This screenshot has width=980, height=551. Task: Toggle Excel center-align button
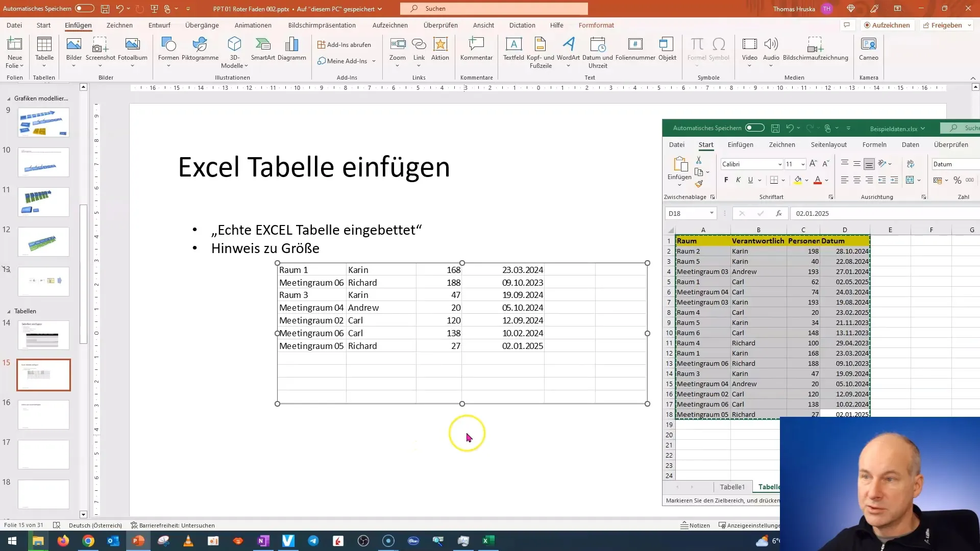[857, 180]
